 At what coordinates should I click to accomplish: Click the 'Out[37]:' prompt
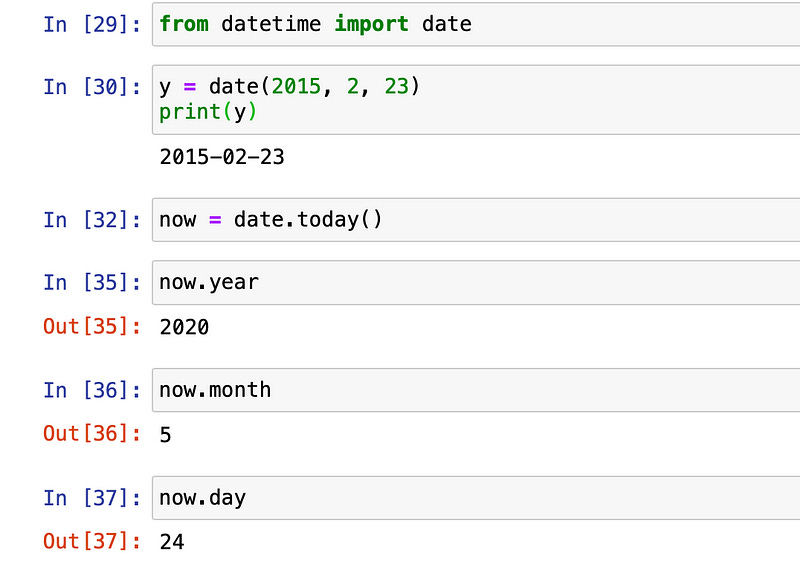point(92,541)
